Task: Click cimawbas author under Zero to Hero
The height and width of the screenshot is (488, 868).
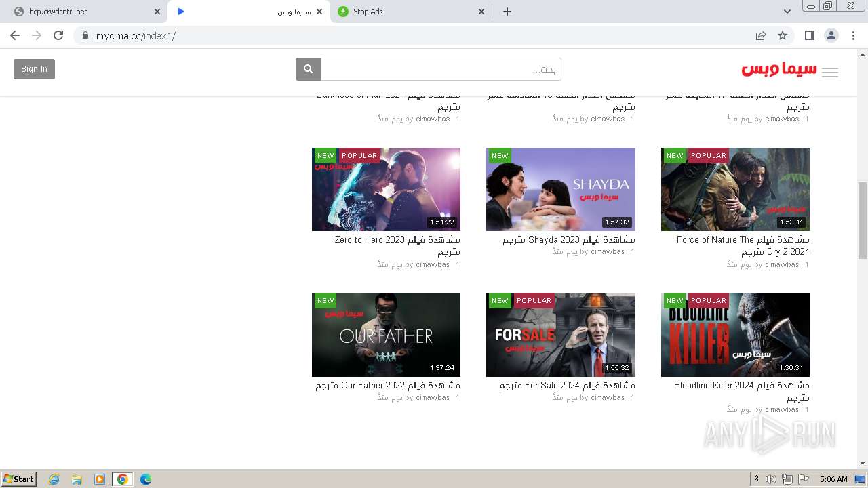Action: (x=433, y=264)
